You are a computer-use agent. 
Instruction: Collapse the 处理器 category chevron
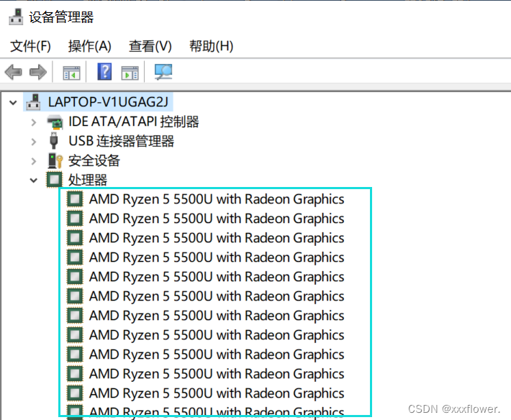(34, 181)
